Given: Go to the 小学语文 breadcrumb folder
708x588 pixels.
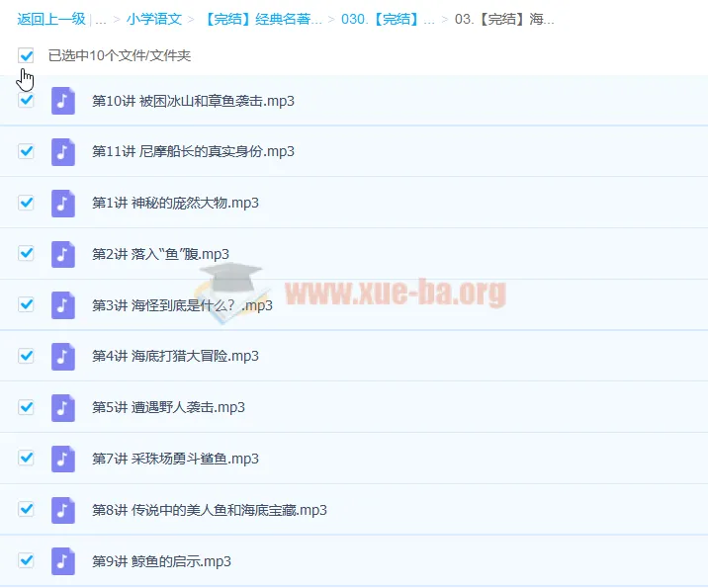Looking at the screenshot, I should tap(153, 19).
